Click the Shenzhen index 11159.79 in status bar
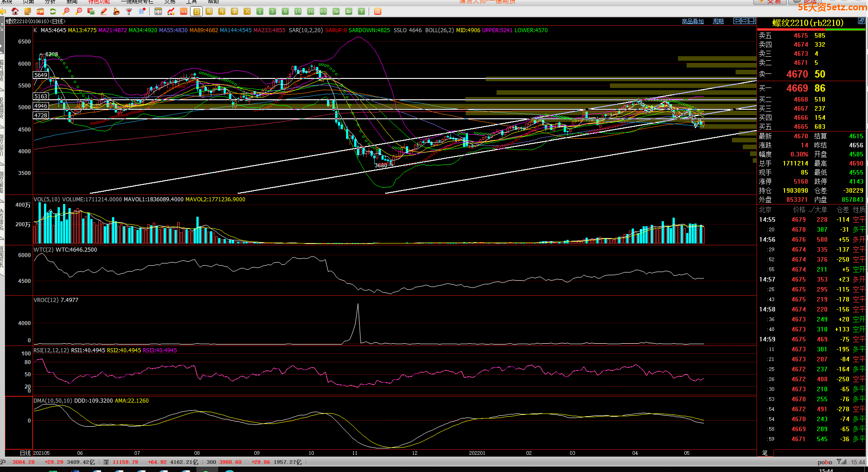The height and width of the screenshot is (472, 868). pos(125,462)
